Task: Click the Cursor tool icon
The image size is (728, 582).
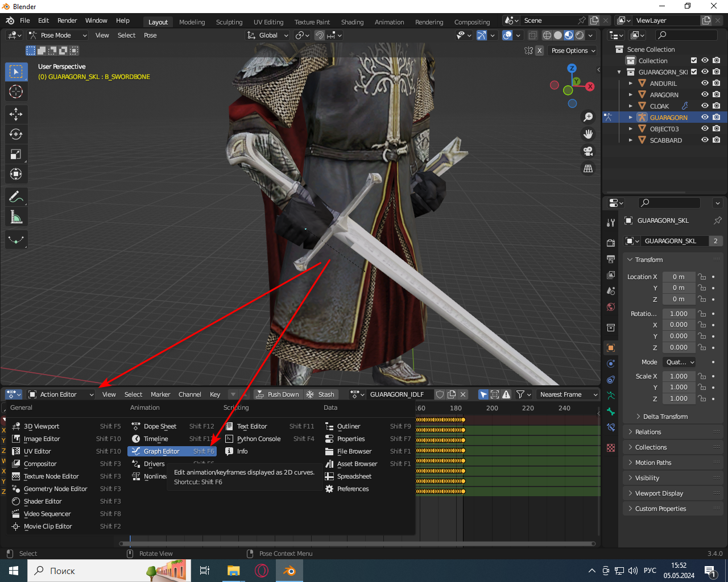Action: coord(16,92)
